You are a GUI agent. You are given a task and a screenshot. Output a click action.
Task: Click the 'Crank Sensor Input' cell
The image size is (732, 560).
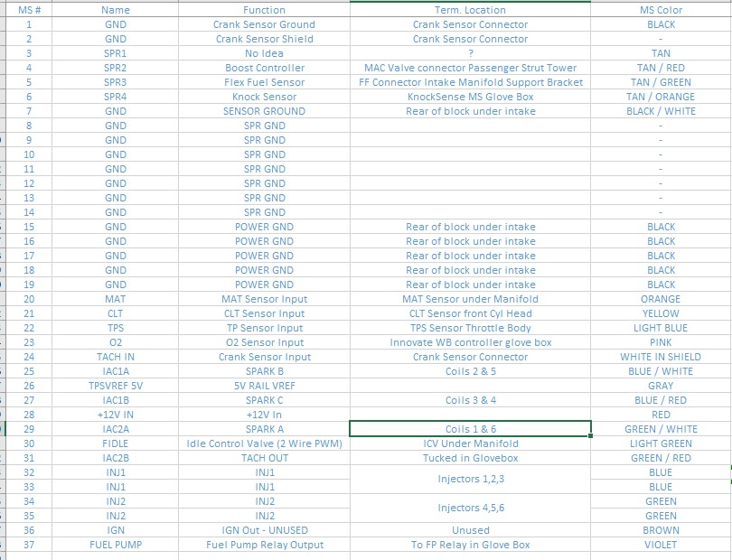(264, 357)
